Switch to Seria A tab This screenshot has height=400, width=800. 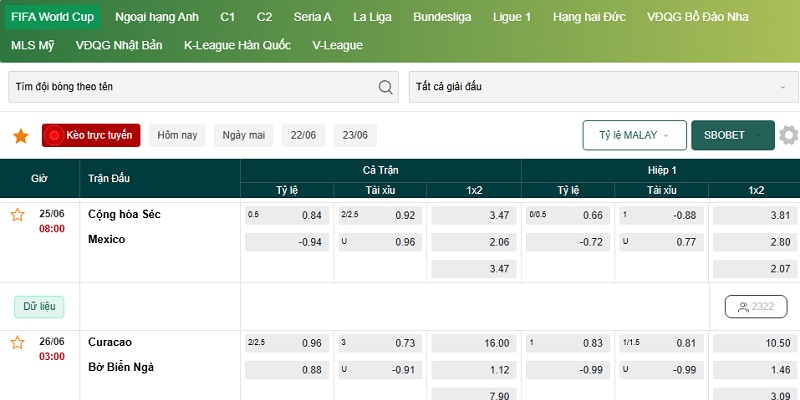pos(312,17)
